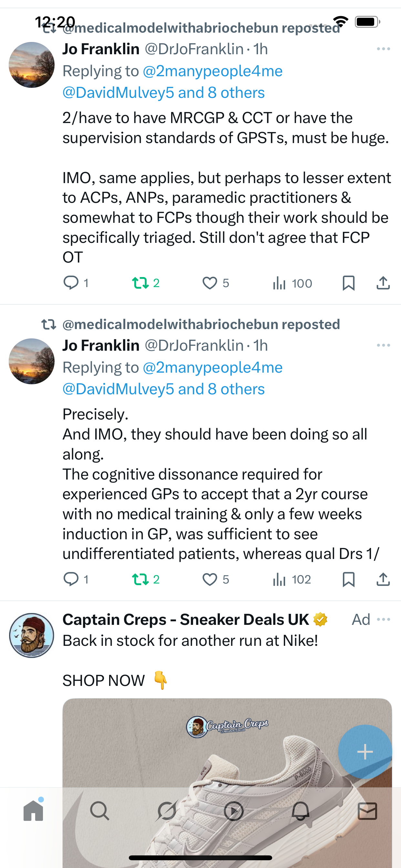Tap the compose new post button

(x=365, y=751)
